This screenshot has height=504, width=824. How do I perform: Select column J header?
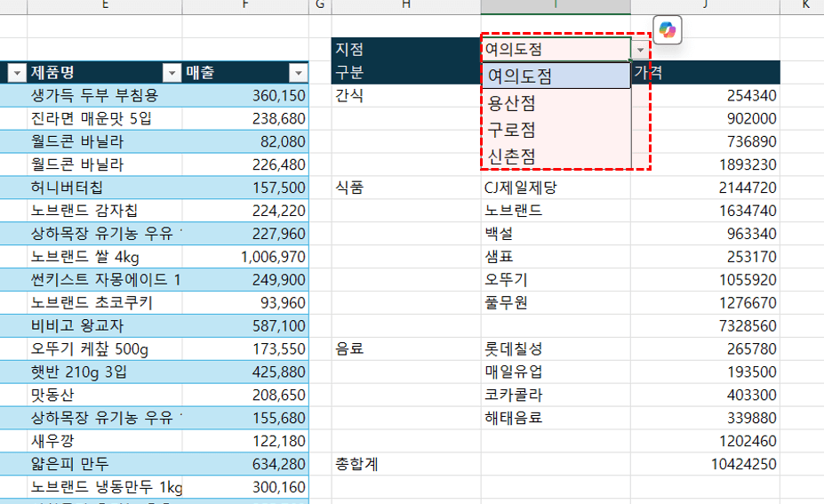click(705, 6)
